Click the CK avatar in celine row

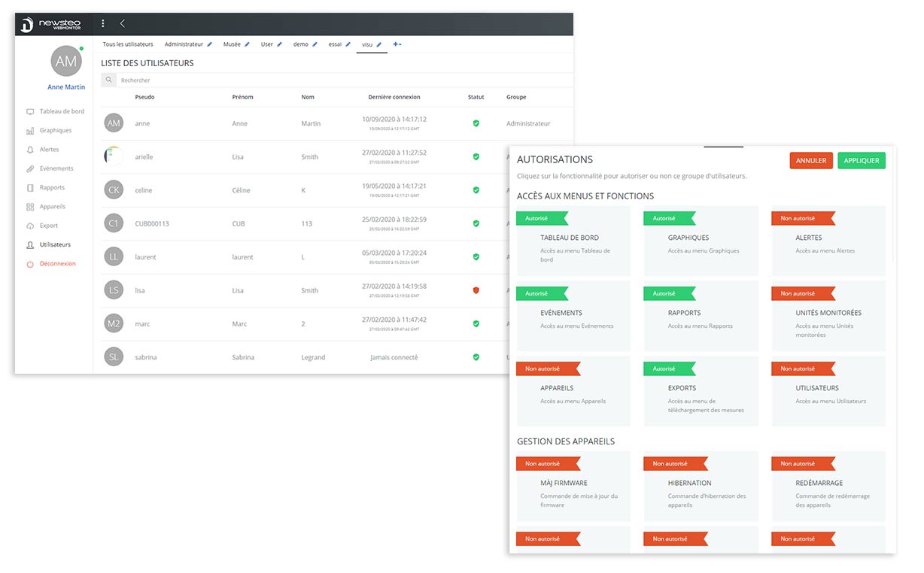(x=114, y=190)
